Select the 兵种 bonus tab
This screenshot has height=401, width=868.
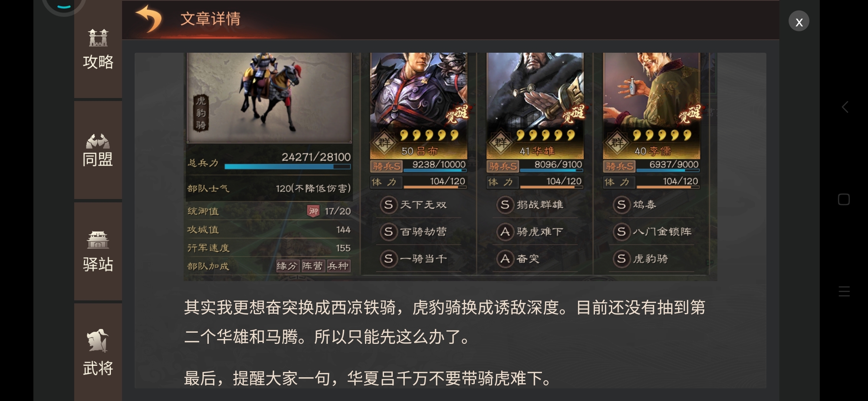[x=338, y=266]
